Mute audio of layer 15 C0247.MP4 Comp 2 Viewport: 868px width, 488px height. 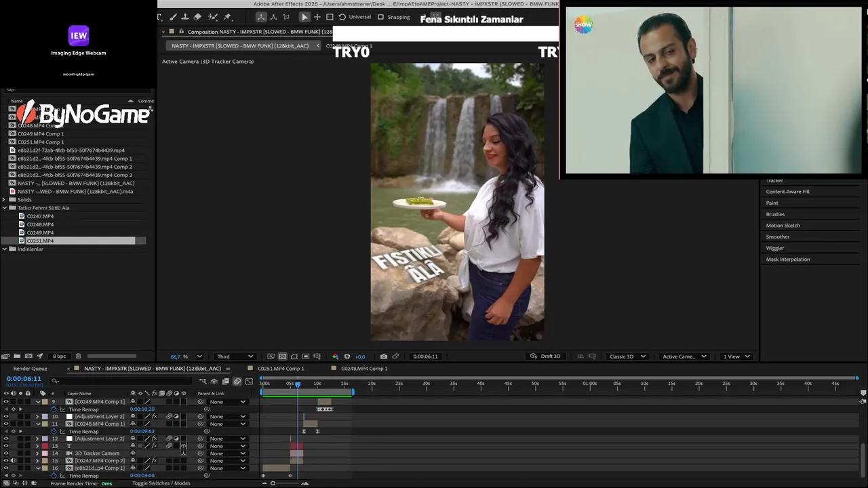coord(14,461)
